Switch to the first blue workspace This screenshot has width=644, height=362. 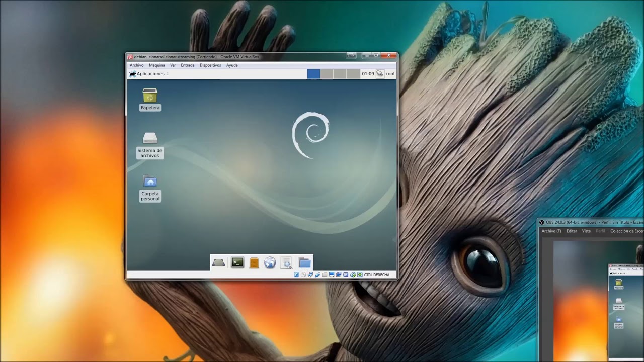(x=313, y=74)
